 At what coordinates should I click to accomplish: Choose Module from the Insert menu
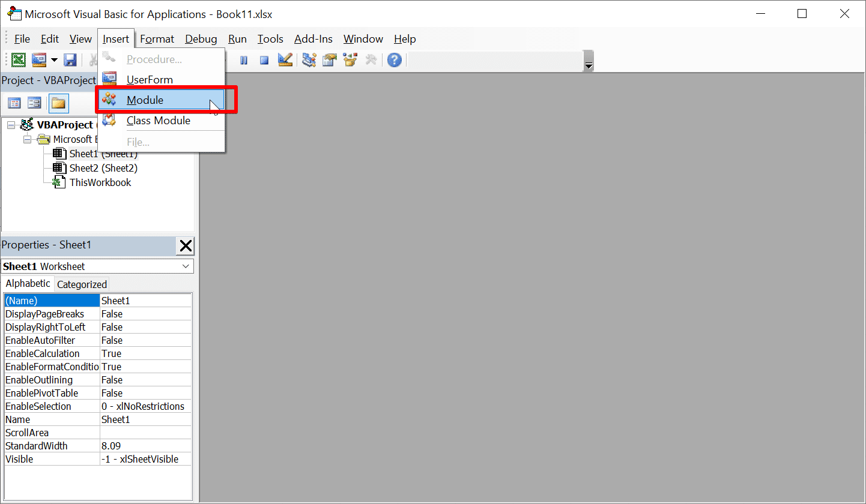pyautogui.click(x=162, y=100)
